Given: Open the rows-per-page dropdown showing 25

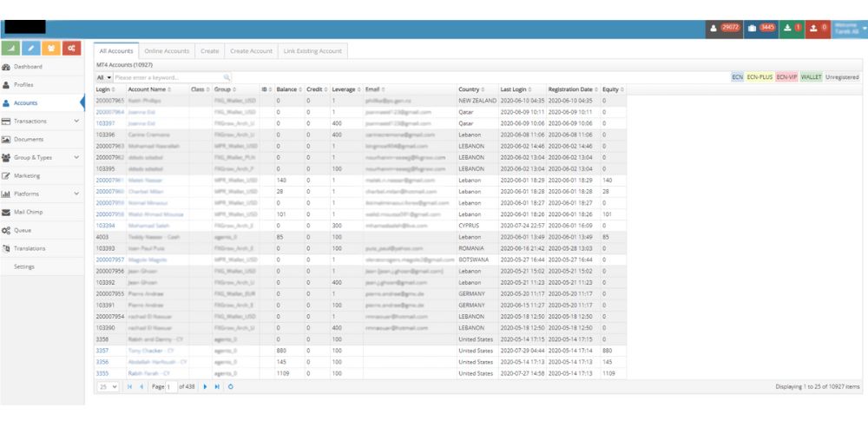Looking at the screenshot, I should [x=108, y=386].
